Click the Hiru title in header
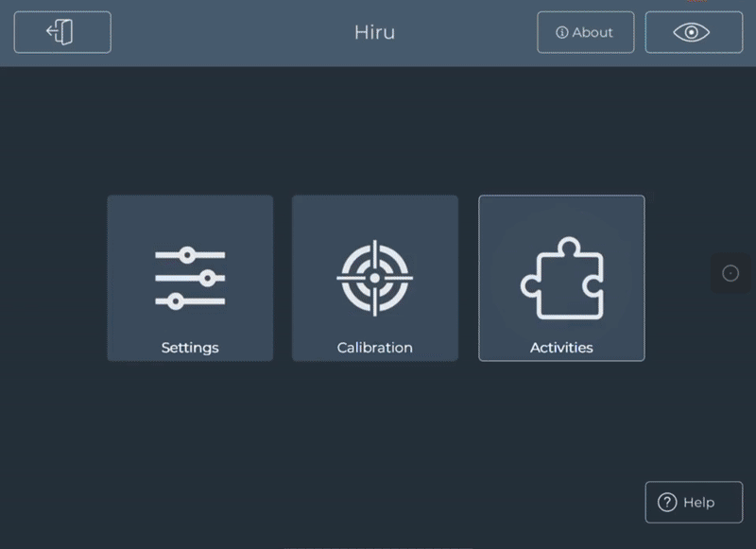756x549 pixels. pyautogui.click(x=374, y=32)
